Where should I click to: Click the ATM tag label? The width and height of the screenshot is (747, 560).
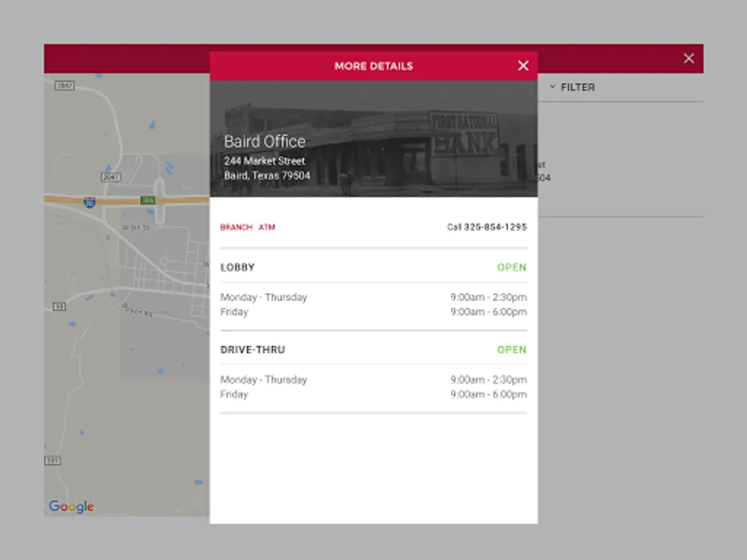[266, 228]
